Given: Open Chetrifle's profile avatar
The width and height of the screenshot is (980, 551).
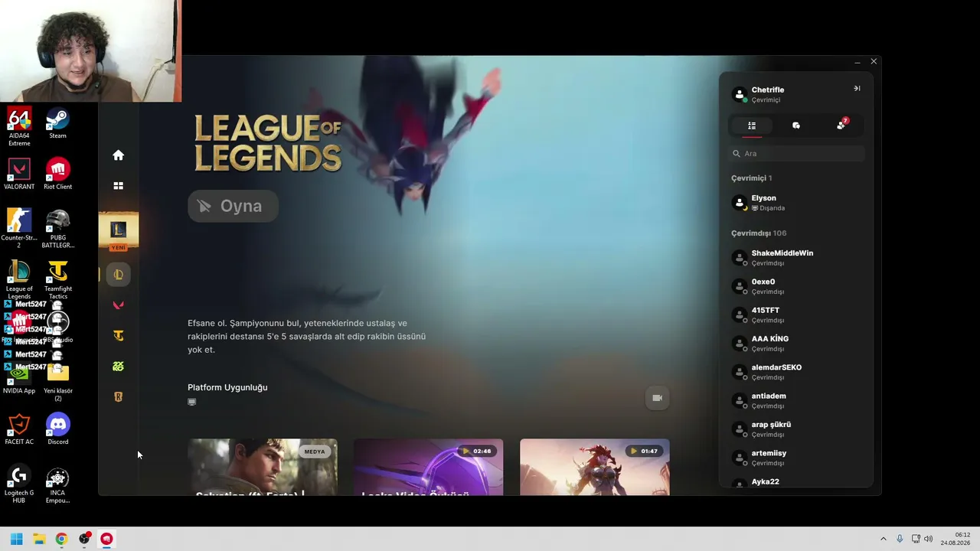Looking at the screenshot, I should (x=740, y=94).
